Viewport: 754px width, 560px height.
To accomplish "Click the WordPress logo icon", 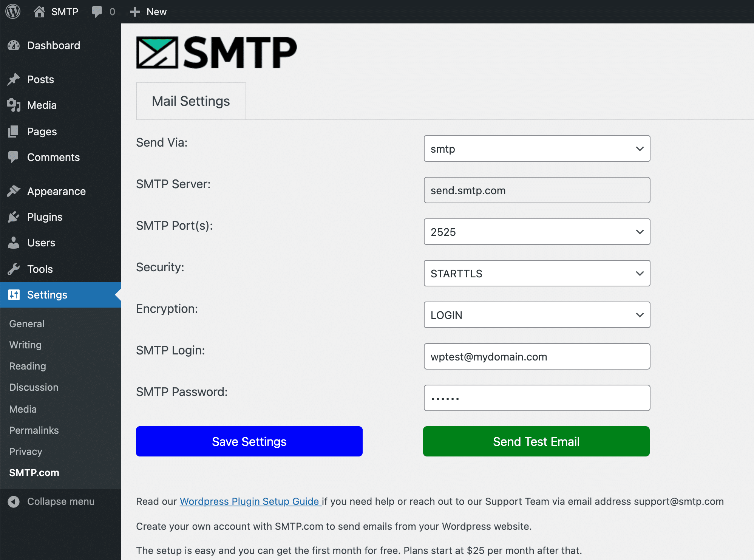I will tap(13, 11).
